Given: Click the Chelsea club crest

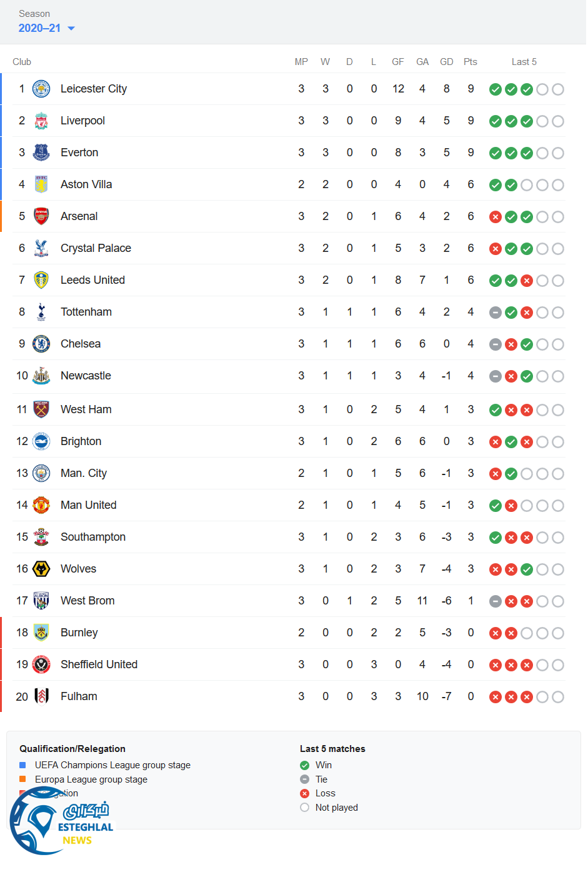Looking at the screenshot, I should coord(41,344).
